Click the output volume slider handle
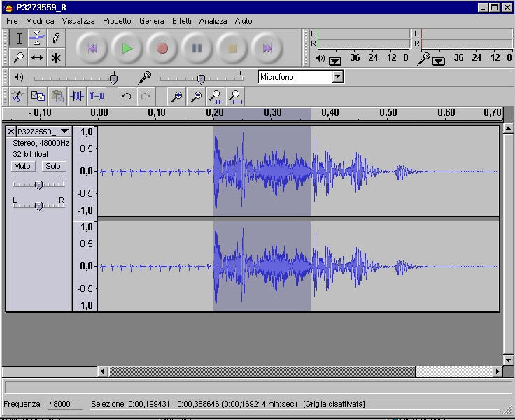The image size is (515, 420). [x=113, y=79]
